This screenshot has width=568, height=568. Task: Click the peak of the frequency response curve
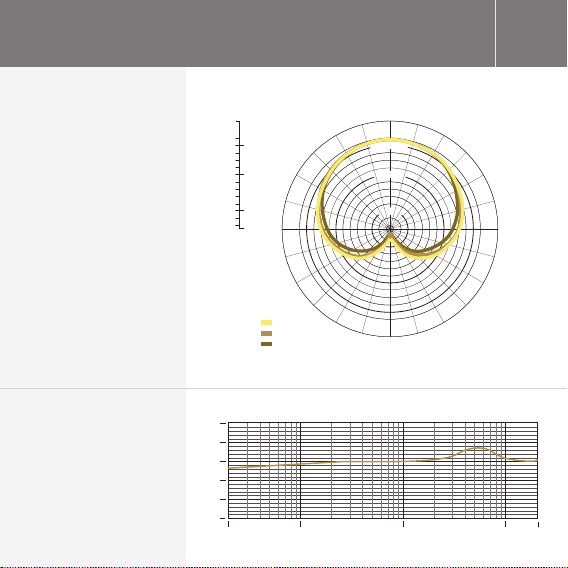point(478,448)
